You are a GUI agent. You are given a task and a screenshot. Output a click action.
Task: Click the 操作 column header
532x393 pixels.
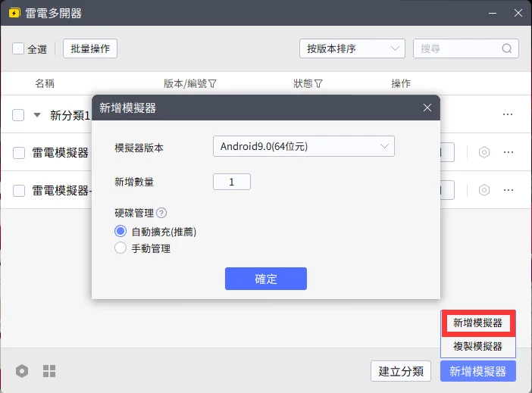(x=401, y=83)
